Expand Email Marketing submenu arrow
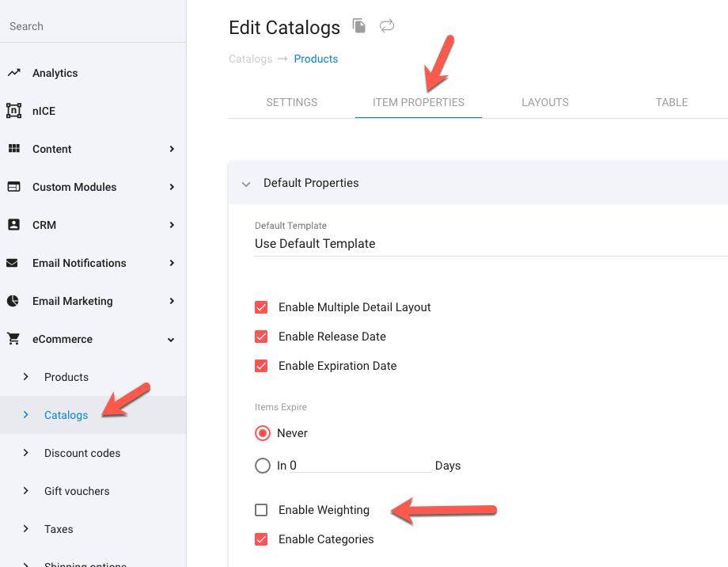Viewport: 728px width, 567px height. point(172,301)
